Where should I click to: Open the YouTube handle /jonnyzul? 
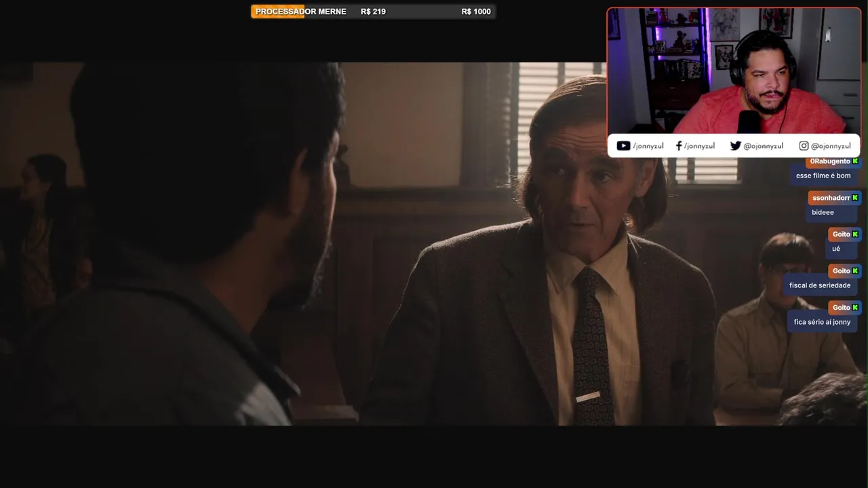tap(648, 146)
